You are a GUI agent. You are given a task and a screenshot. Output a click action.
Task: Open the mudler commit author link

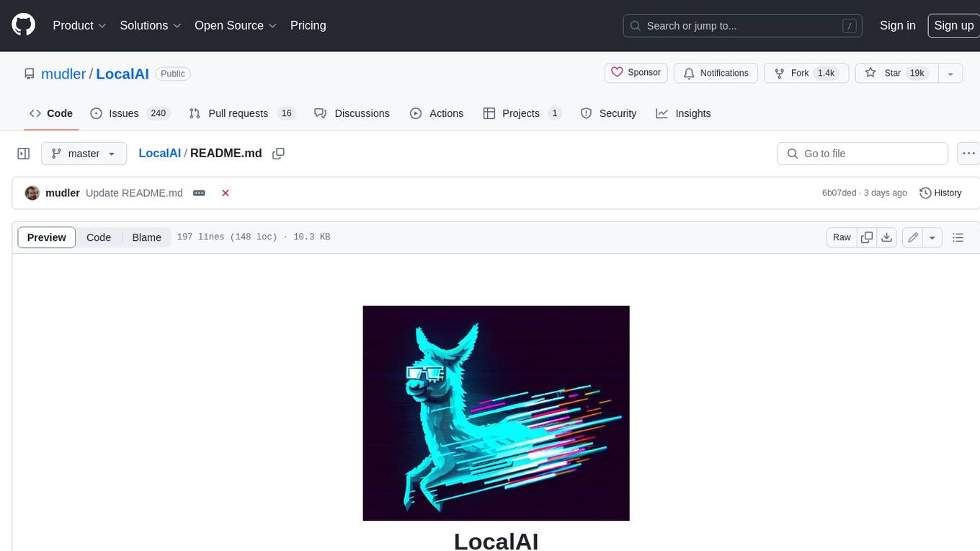[63, 193]
